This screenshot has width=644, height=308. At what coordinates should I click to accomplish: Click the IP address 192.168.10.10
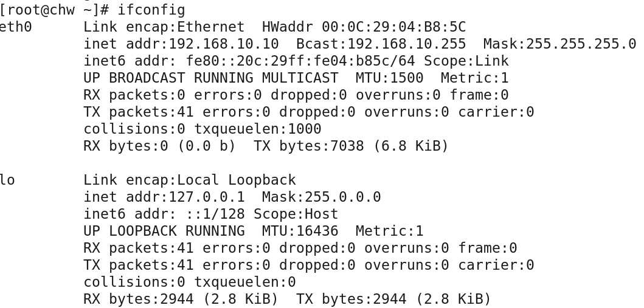tap(224, 44)
